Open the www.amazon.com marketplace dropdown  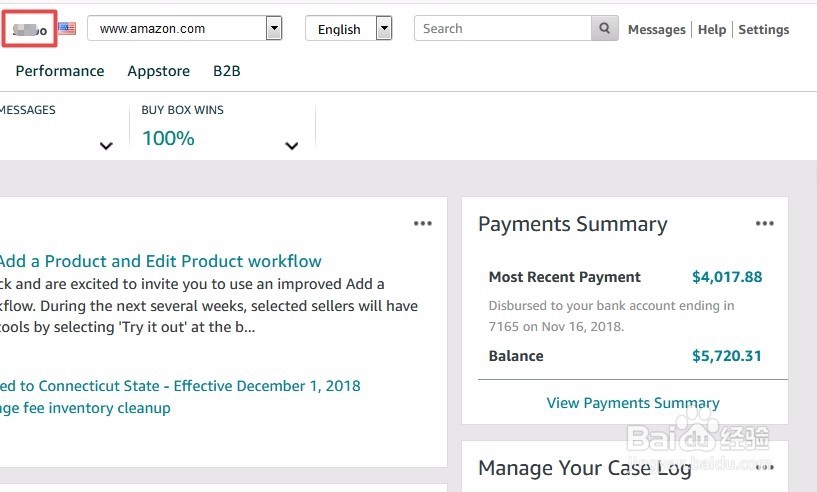(x=273, y=29)
